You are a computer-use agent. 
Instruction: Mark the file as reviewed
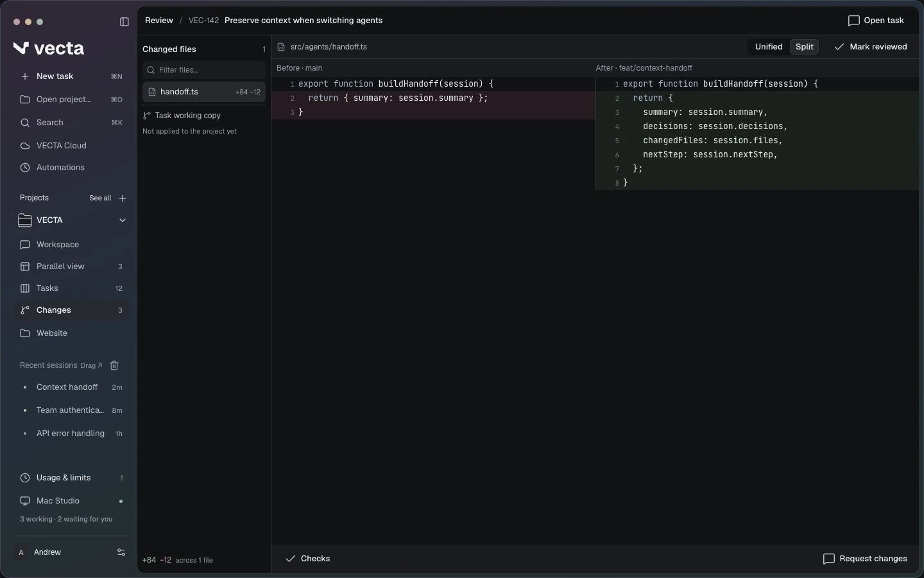[871, 47]
